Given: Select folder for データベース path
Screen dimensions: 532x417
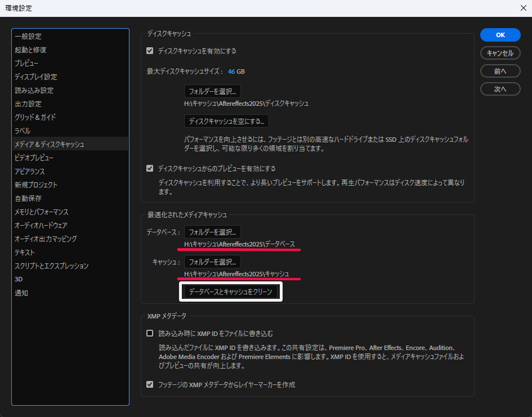Looking at the screenshot, I should pos(212,232).
